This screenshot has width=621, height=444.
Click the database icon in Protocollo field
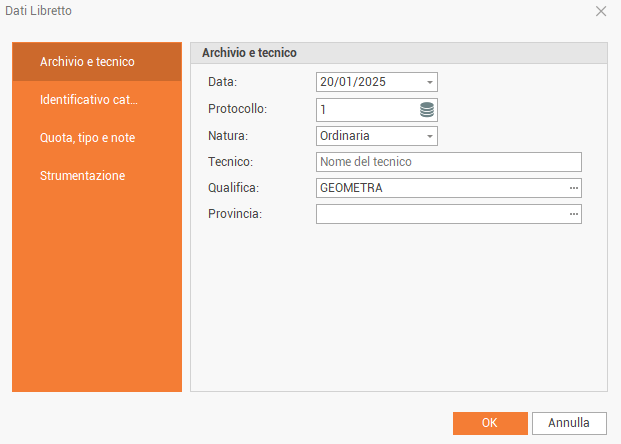tap(427, 109)
